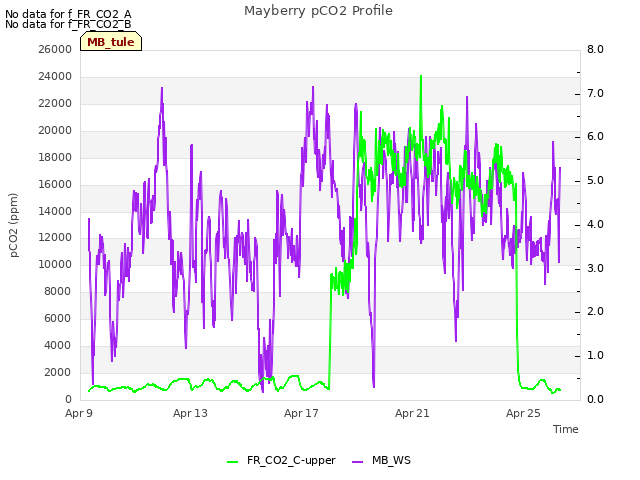640x480 pixels.
Task: Click the pCO2 (ppm) axis label
Action: tap(14, 225)
